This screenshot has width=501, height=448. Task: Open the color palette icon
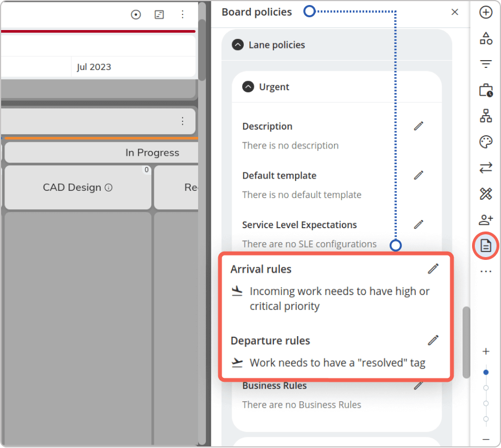(x=485, y=142)
